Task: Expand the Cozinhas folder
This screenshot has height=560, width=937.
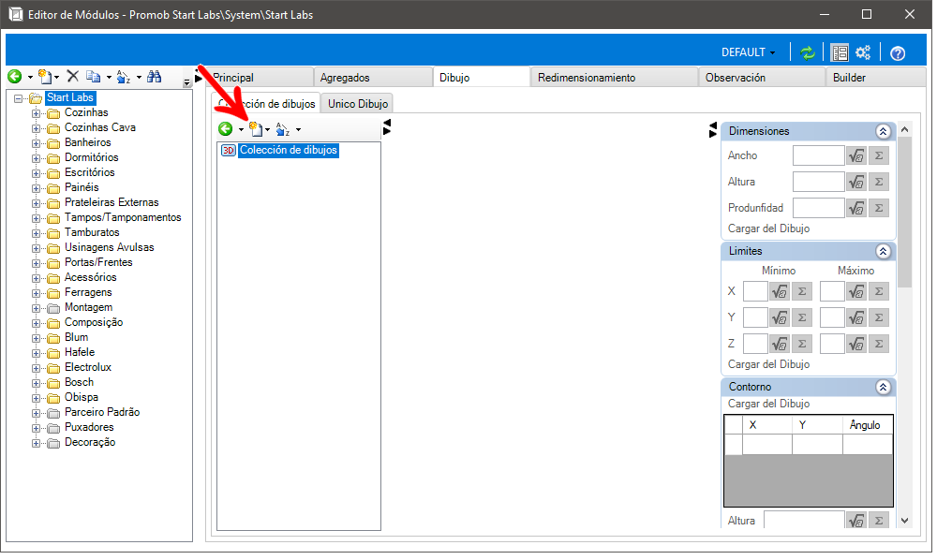Action: (x=36, y=113)
